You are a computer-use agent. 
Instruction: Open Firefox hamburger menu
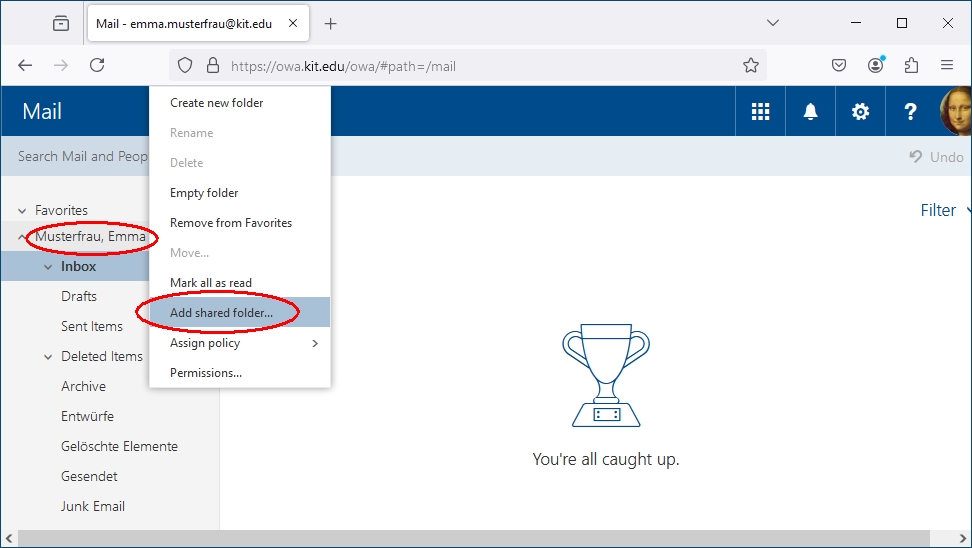coord(947,65)
